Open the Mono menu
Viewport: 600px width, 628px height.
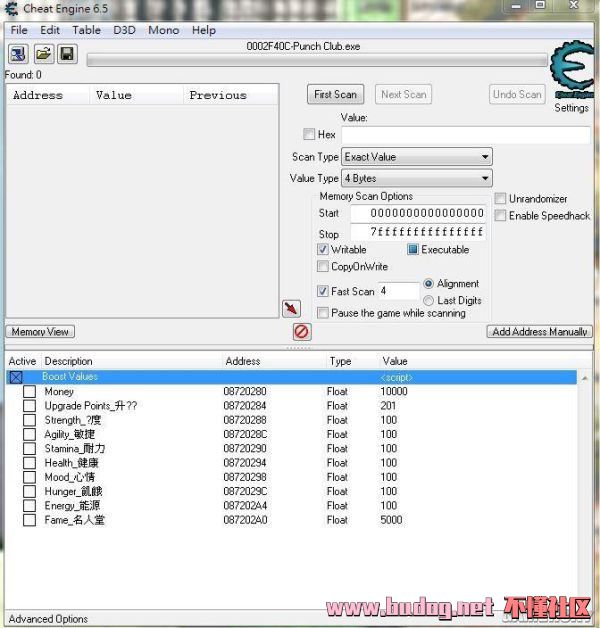[x=163, y=30]
